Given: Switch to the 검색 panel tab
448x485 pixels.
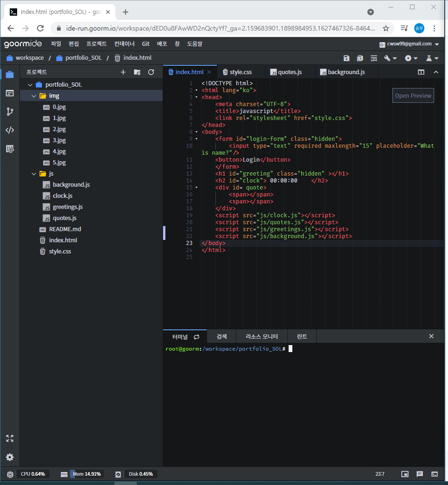Looking at the screenshot, I should tap(221, 336).
